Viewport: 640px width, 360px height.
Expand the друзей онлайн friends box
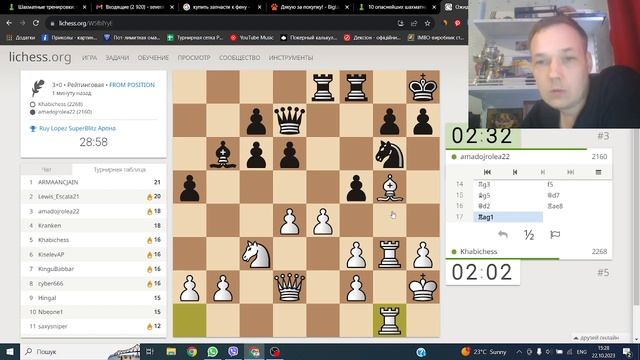[x=597, y=338]
